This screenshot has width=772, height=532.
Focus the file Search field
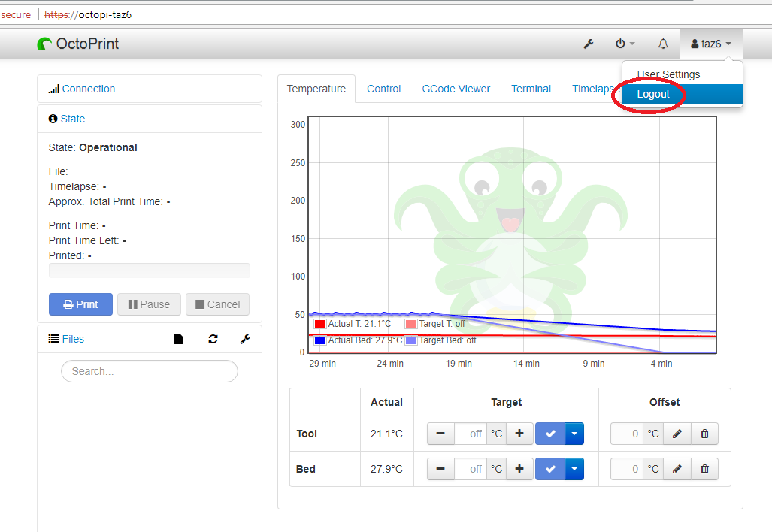[x=149, y=371]
